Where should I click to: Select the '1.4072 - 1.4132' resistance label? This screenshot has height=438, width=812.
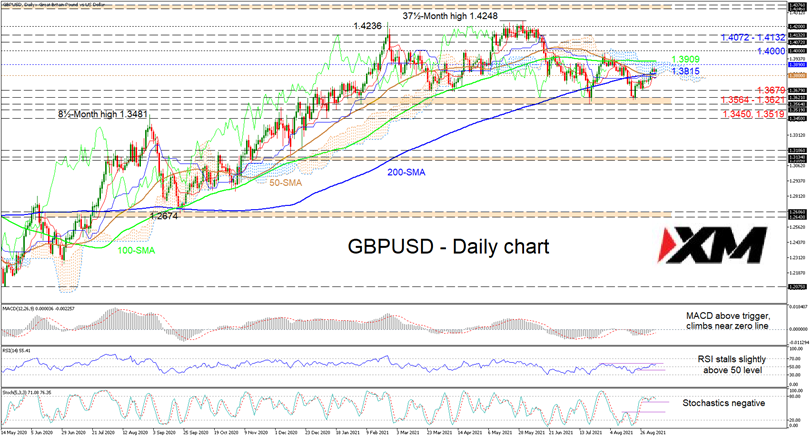coord(753,38)
